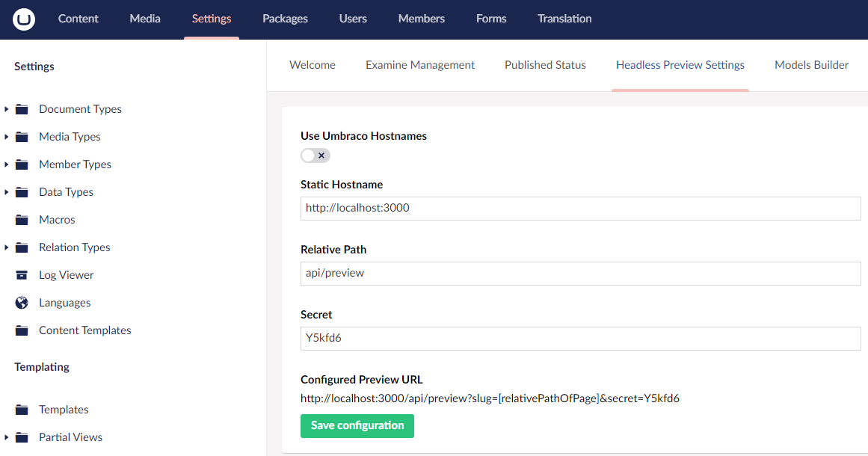Screen dimensions: 868x456
Task: Click the Templating sidebar heading
Action: 42,367
